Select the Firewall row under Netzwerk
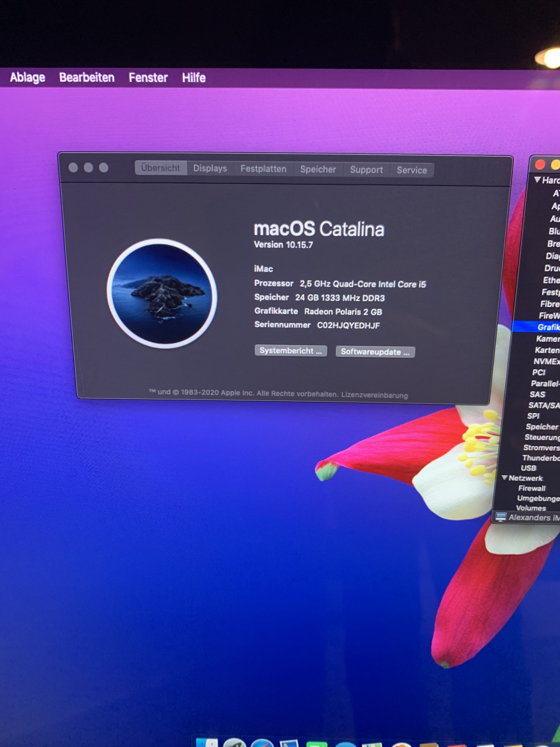The image size is (560, 747). click(532, 488)
